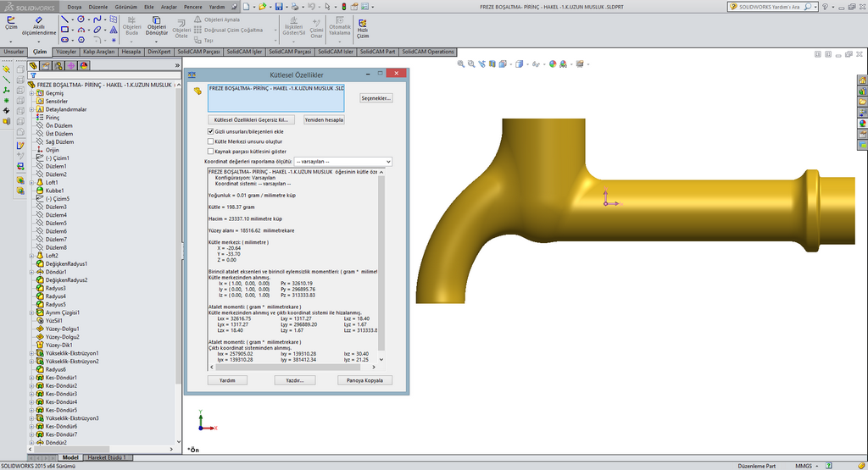Open the DisplayManager tab icon in feature panel

pyautogui.click(x=84, y=65)
